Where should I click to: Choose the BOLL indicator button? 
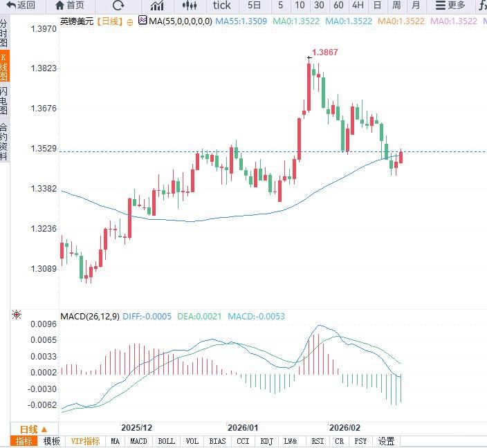tap(167, 441)
